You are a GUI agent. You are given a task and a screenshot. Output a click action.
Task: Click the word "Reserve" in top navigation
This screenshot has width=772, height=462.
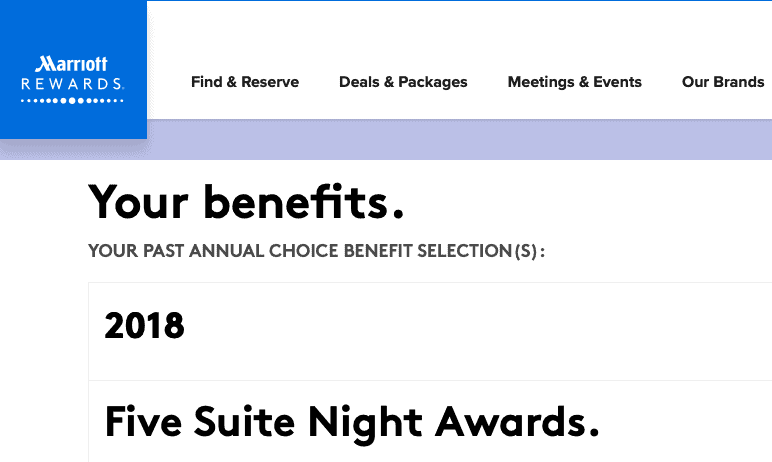270,82
